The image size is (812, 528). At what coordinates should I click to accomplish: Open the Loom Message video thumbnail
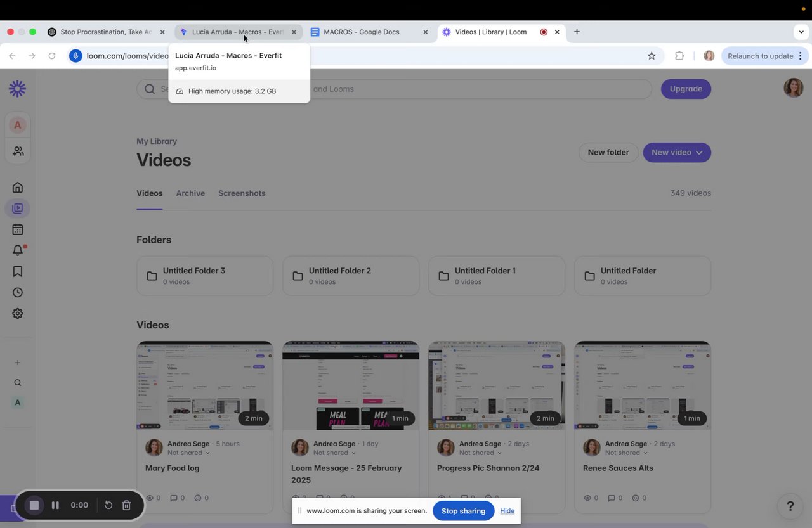pyautogui.click(x=351, y=385)
